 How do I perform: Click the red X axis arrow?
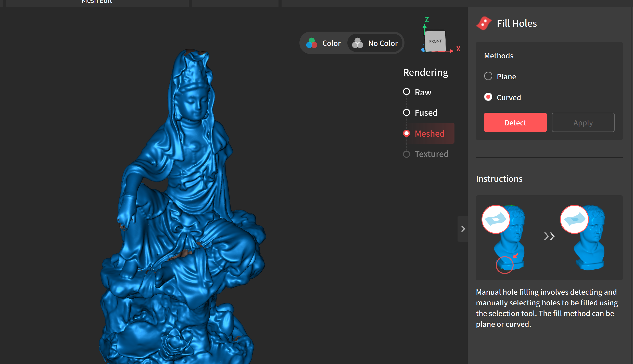[452, 51]
